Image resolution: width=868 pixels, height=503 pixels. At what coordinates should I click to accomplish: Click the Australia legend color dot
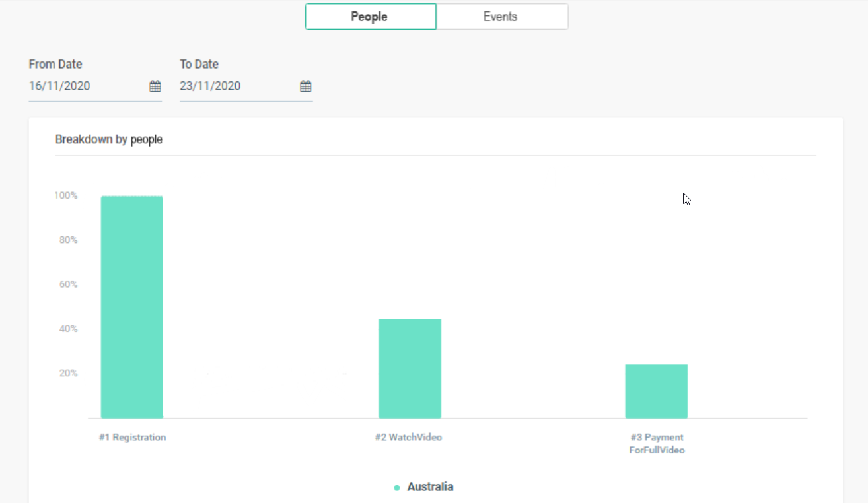pos(396,488)
